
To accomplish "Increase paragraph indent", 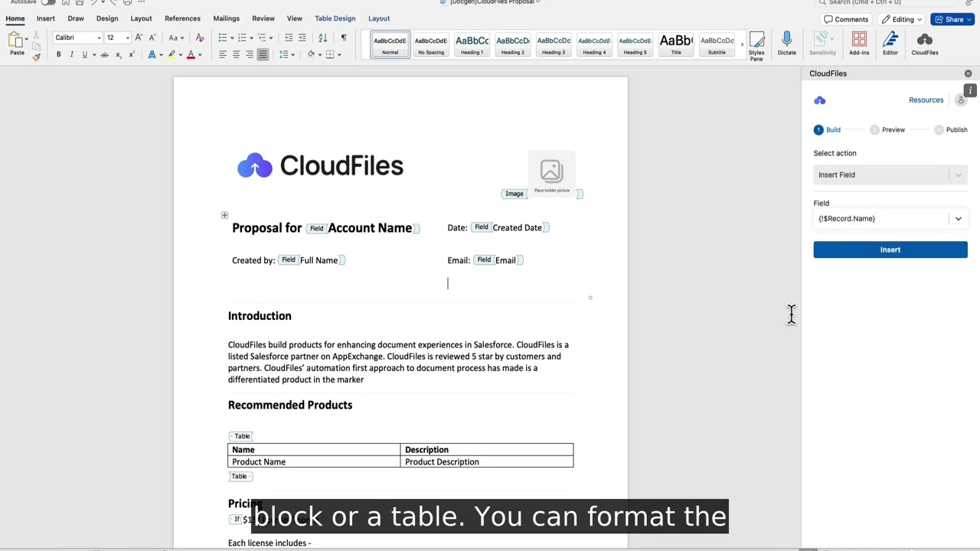I will pos(302,37).
